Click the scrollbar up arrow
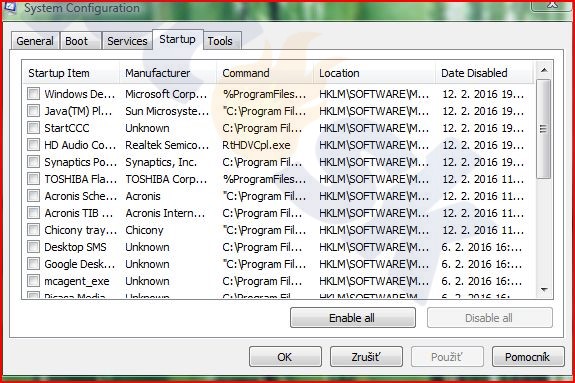 coord(544,70)
